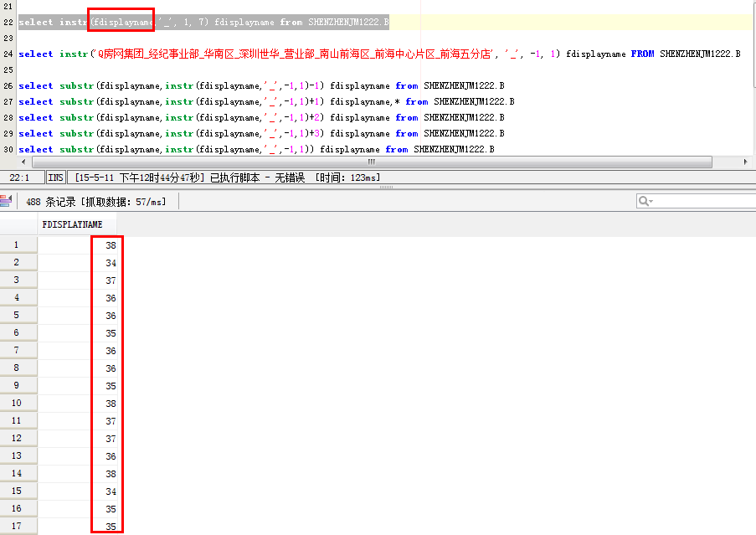Click line number 29 in the gutter
The width and height of the screenshot is (756, 535).
(x=8, y=133)
